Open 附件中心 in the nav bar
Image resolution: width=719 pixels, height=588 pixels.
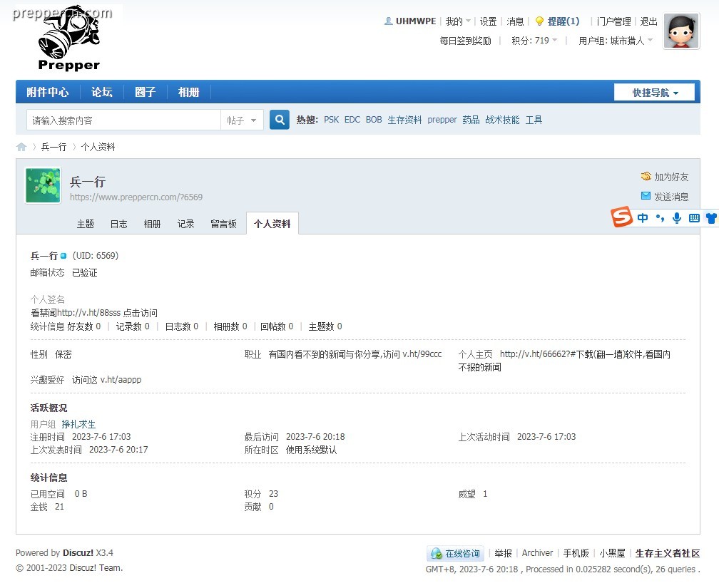48,92
